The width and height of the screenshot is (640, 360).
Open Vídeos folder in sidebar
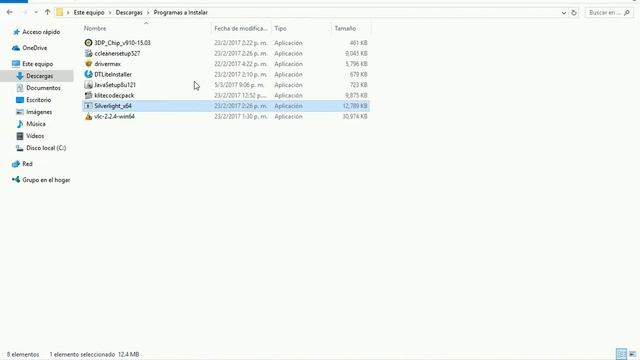pyautogui.click(x=35, y=136)
